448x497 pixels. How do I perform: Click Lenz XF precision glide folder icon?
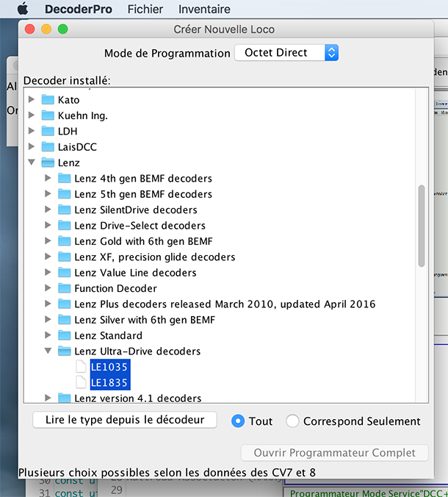click(65, 257)
